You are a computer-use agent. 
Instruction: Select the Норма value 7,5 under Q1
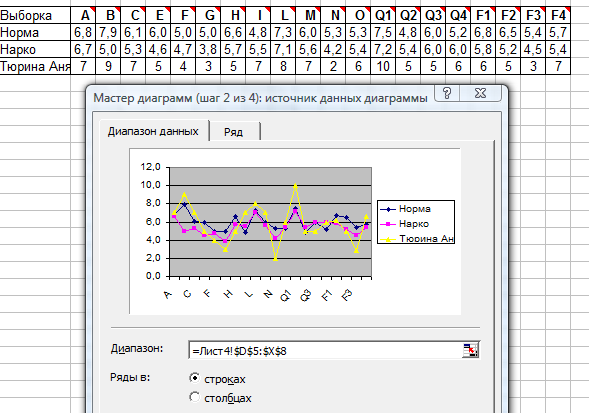(x=383, y=33)
